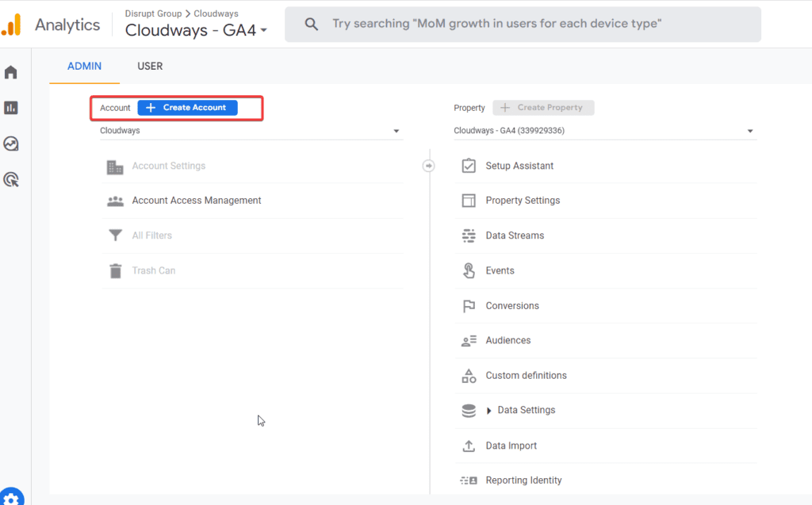The image size is (812, 505).
Task: Click the Create Property button
Action: point(543,108)
